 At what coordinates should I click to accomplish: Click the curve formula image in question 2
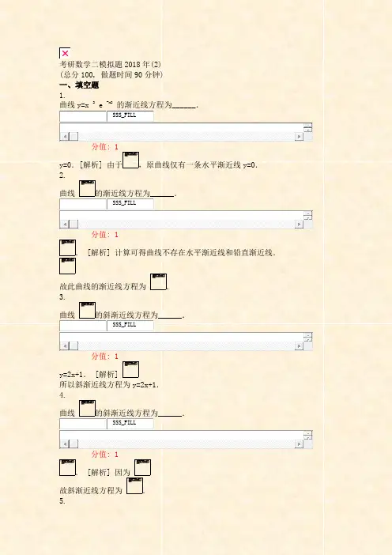[x=87, y=189]
